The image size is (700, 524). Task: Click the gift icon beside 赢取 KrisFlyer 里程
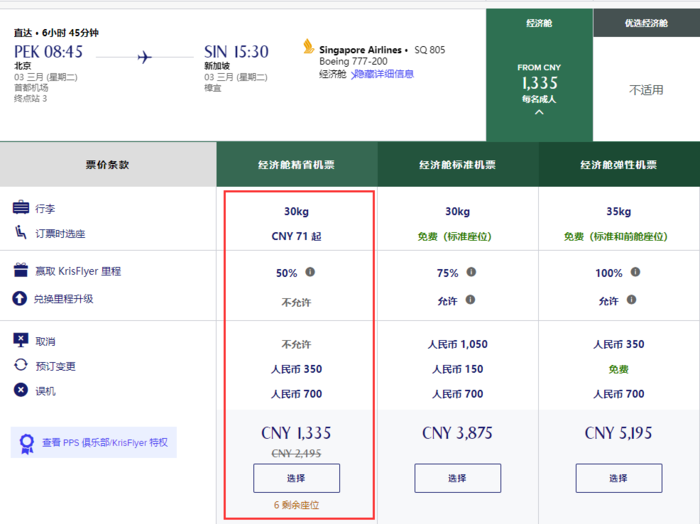pos(21,271)
